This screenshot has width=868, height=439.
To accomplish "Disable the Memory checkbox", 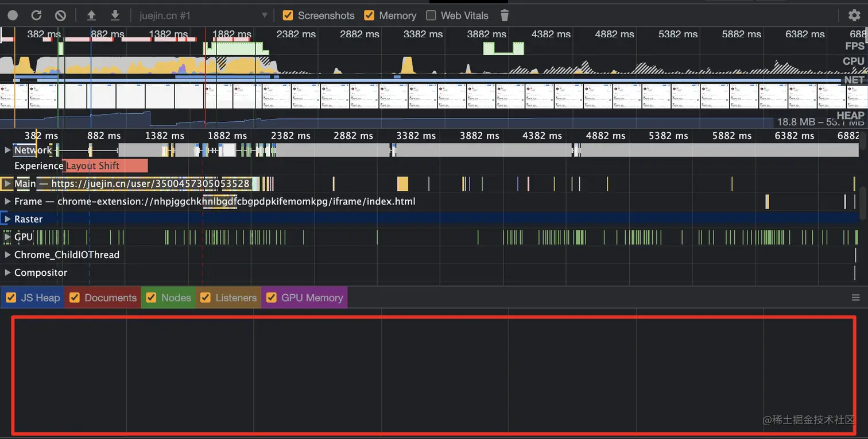I will coord(370,16).
